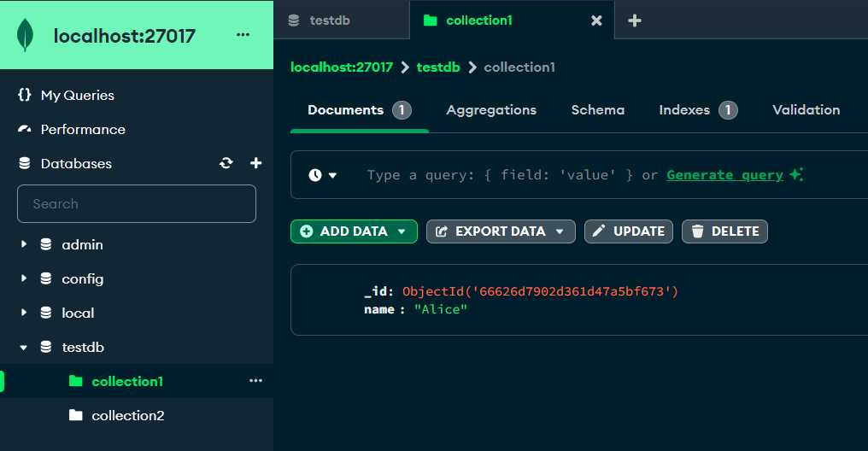Click the UPDATE button
This screenshot has height=451, width=868.
(628, 231)
